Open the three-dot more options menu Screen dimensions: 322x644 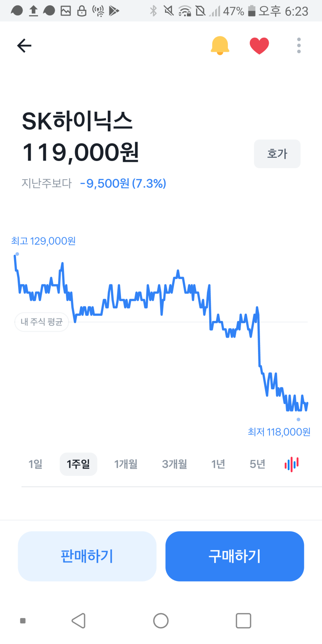pos(299,45)
